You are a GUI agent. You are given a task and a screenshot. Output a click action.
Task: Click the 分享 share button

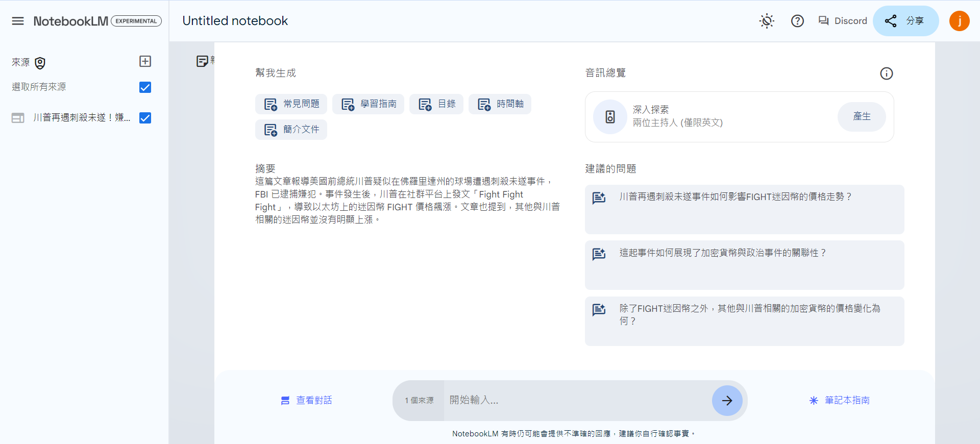click(x=905, y=21)
